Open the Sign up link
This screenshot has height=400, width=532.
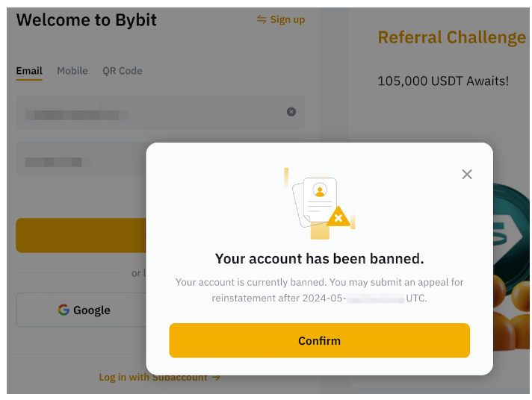click(x=288, y=19)
